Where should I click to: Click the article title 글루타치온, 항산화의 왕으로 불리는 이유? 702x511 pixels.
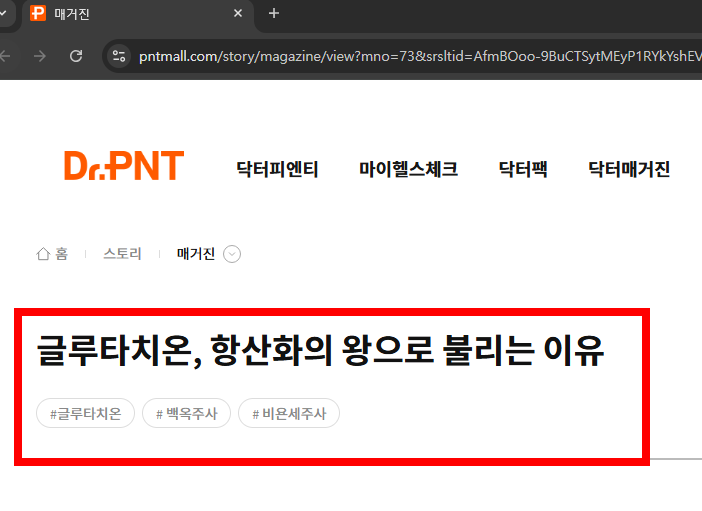[321, 351]
